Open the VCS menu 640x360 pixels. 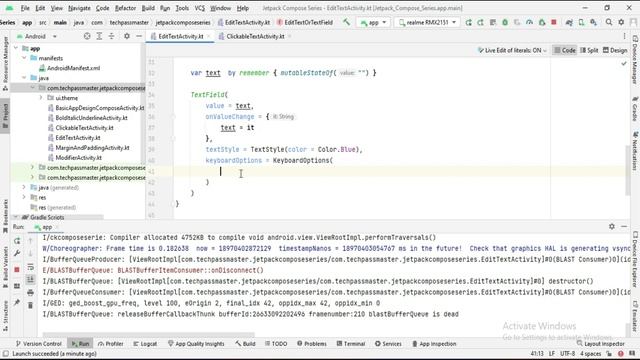click(200, 8)
